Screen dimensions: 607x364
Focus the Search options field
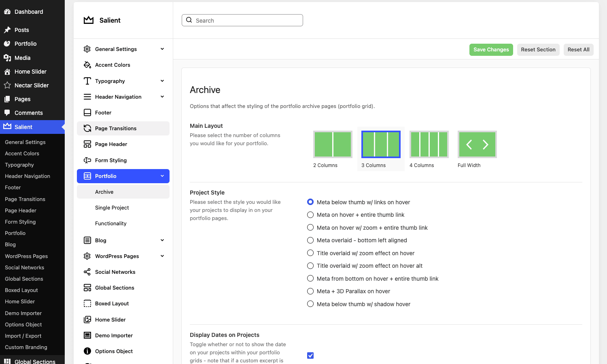tap(242, 20)
